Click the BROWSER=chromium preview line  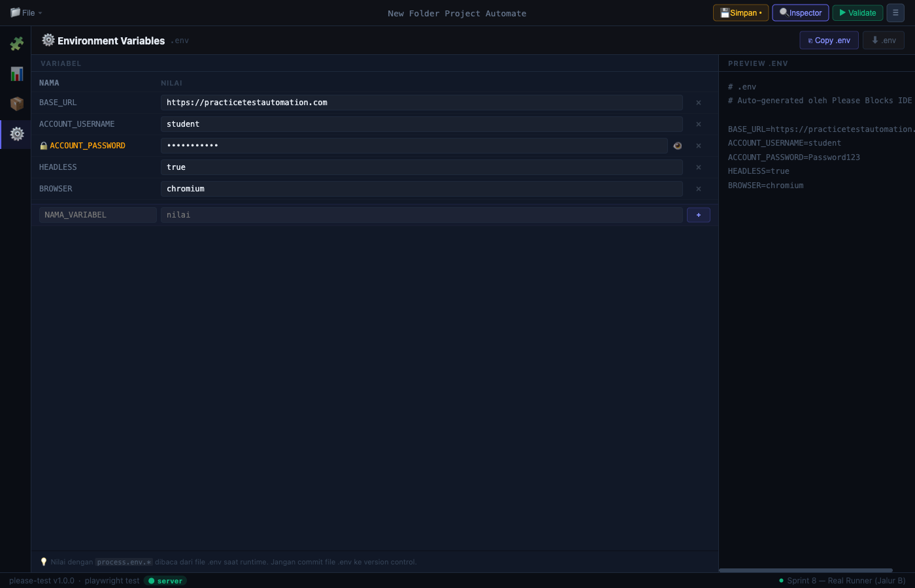766,186
